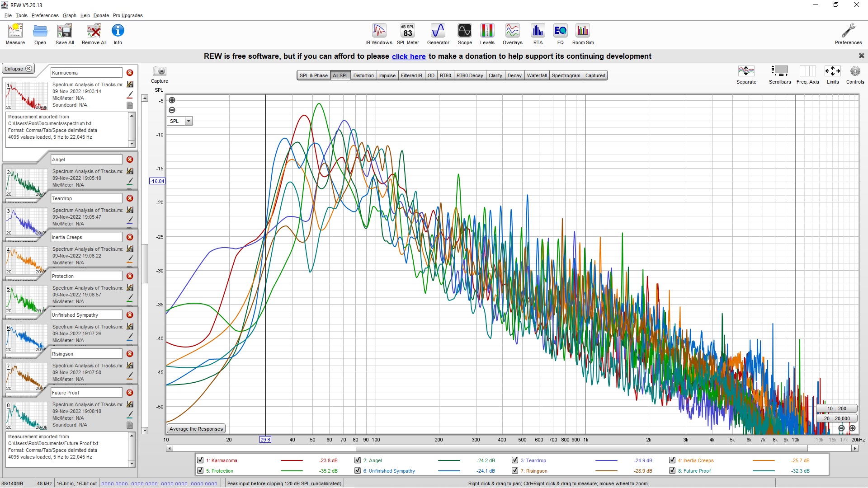Change Unfinished Sympathy trace color line icon
The width and height of the screenshot is (868, 488).
pyautogui.click(x=130, y=337)
